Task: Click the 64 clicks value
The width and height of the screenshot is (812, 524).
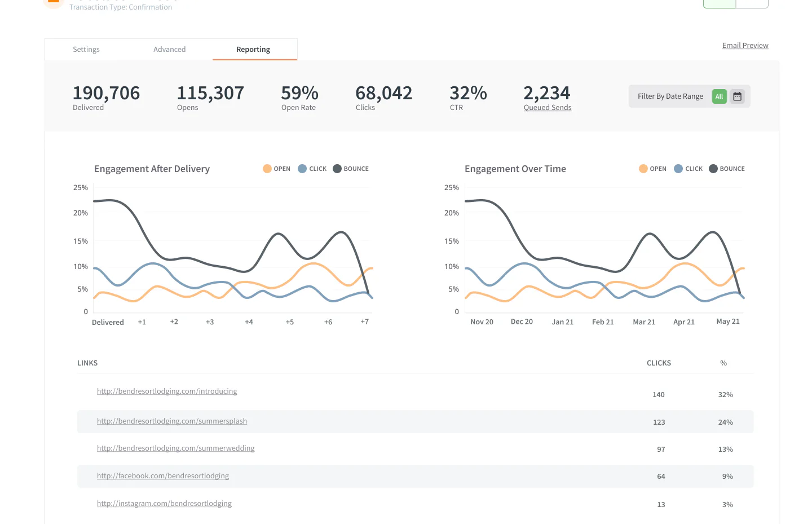Action: (x=661, y=477)
